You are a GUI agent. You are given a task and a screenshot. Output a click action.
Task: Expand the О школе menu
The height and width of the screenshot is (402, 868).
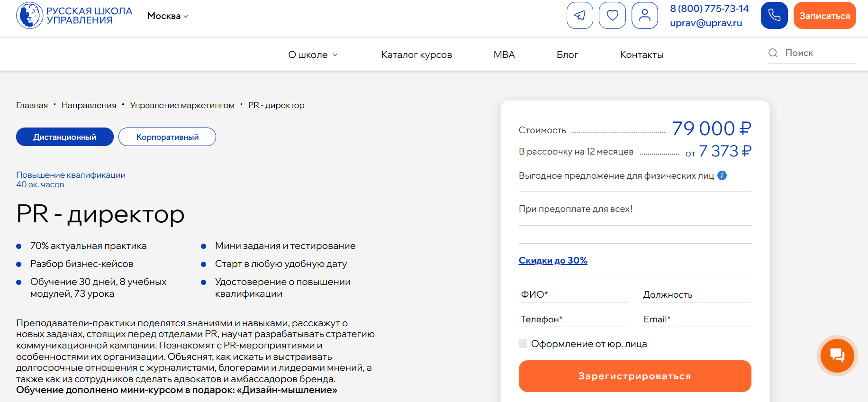pyautogui.click(x=313, y=55)
